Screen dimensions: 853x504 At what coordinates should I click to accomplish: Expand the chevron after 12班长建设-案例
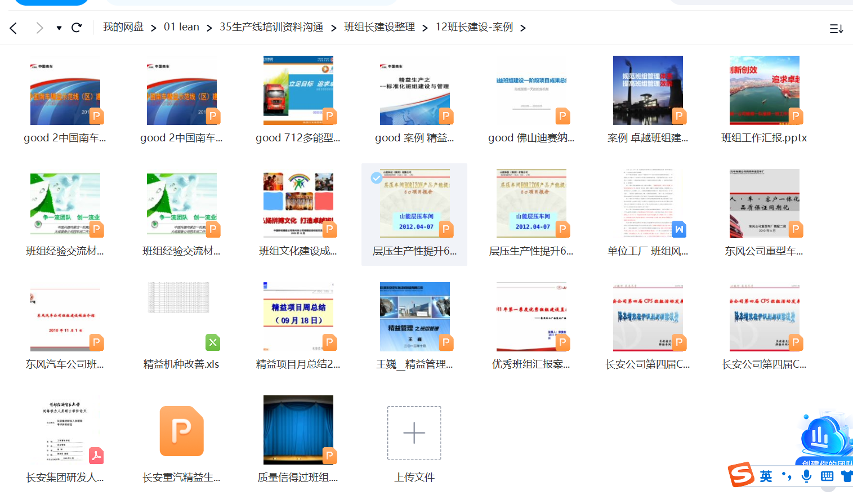tap(523, 28)
